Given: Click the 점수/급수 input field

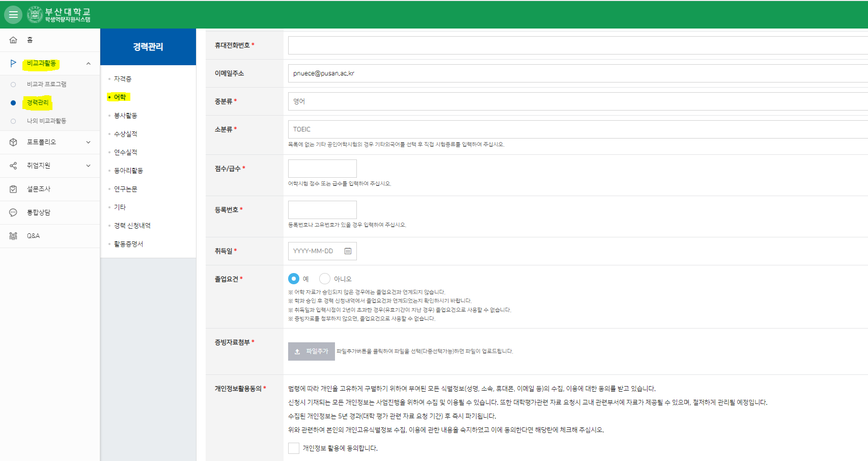Looking at the screenshot, I should pos(322,169).
